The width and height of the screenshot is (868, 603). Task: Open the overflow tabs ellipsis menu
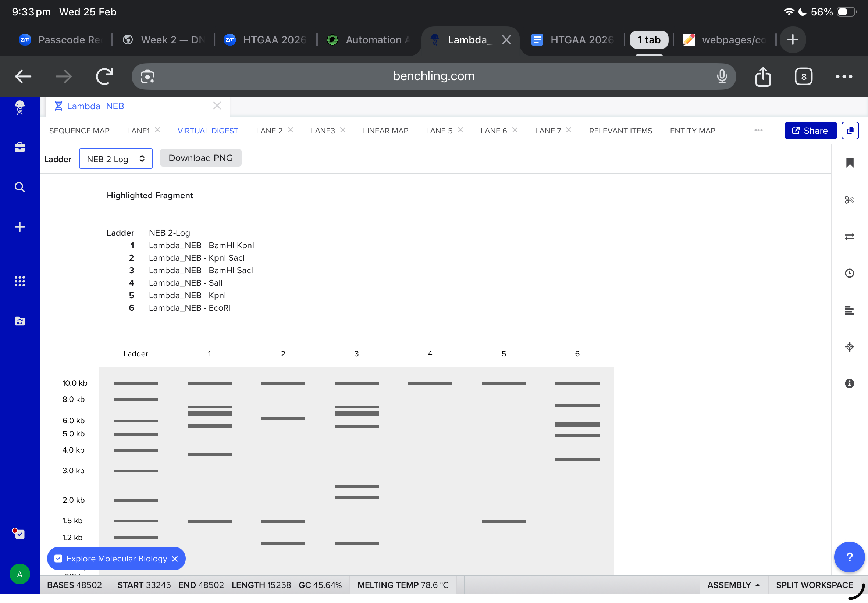click(x=758, y=131)
